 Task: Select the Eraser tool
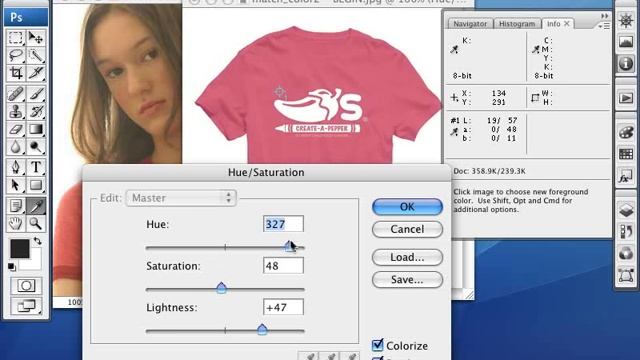(16, 129)
